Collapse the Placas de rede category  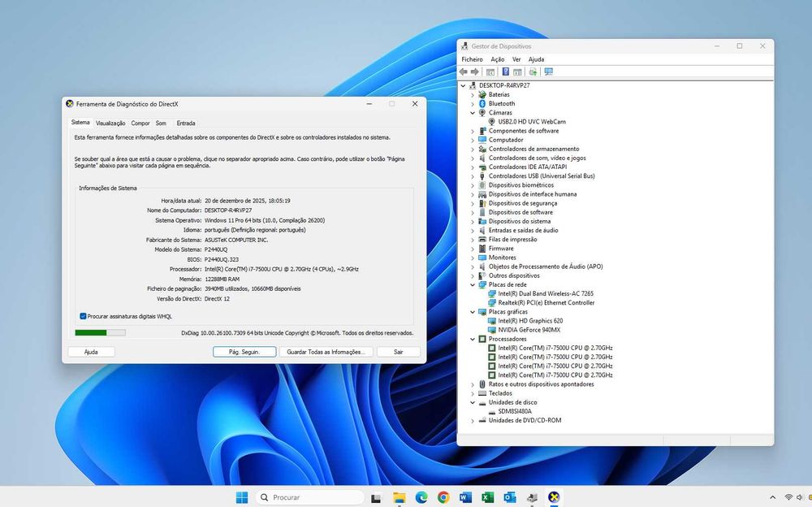[473, 284]
